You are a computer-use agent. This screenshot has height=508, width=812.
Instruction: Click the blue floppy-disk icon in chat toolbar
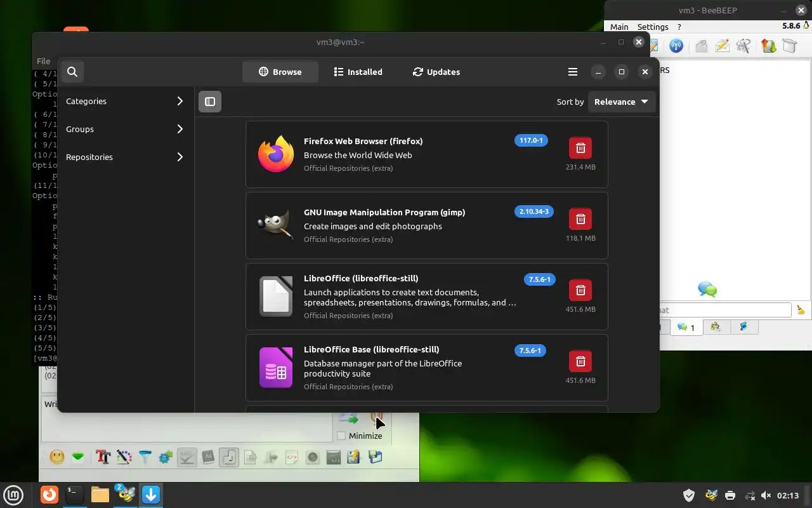(375, 457)
